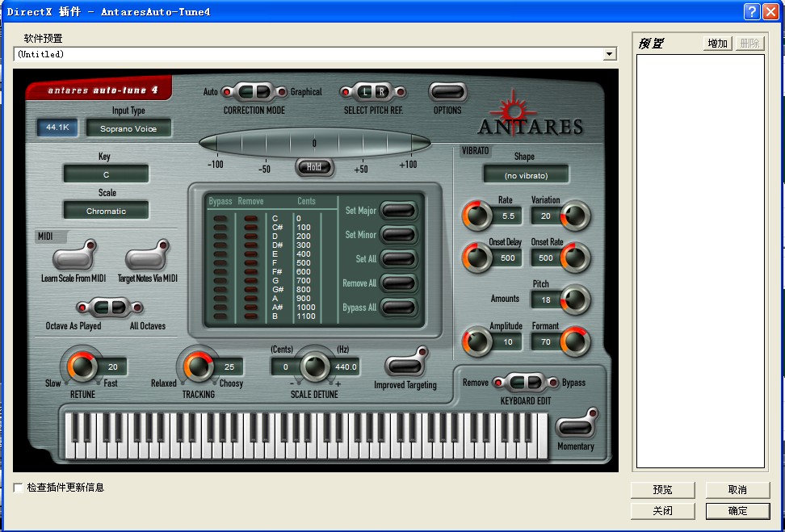Screen dimensions: 785x532
Task: Toggle Learn Scale From MIDI switch
Action: 74,256
